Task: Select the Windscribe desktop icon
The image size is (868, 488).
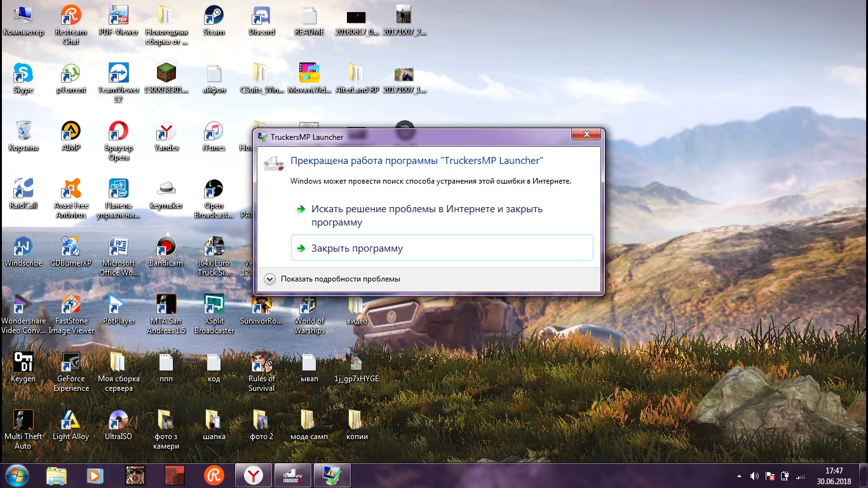Action: click(x=24, y=252)
